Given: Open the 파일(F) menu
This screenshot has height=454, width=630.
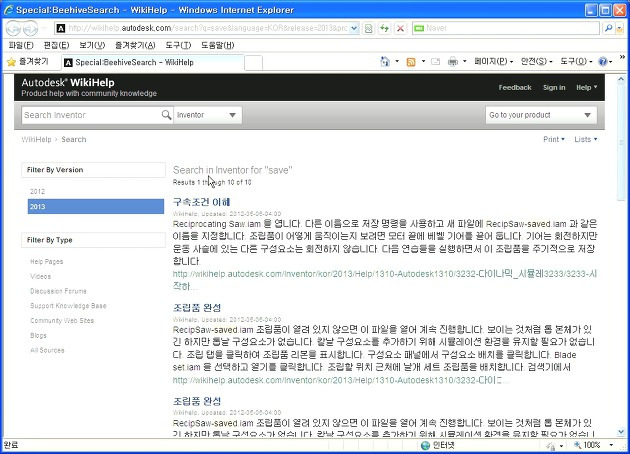Looking at the screenshot, I should (x=21, y=45).
